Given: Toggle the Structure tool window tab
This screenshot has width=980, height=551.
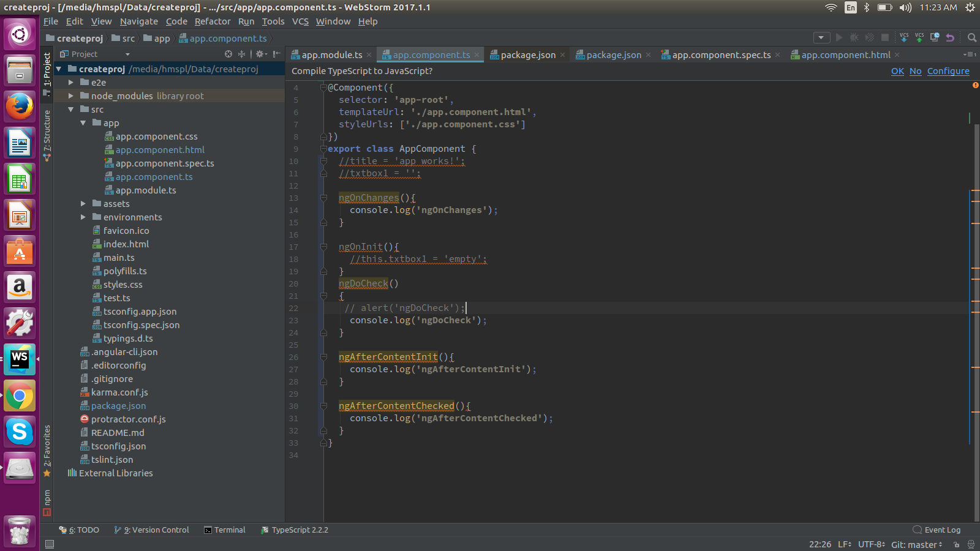Looking at the screenshot, I should 47,136.
